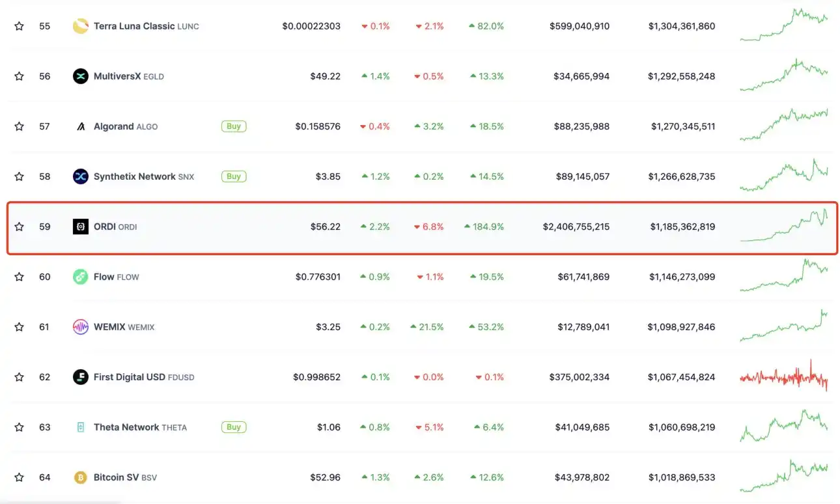This screenshot has width=840, height=504.
Task: Click the WEMIX purple logo icon
Action: coord(81,327)
